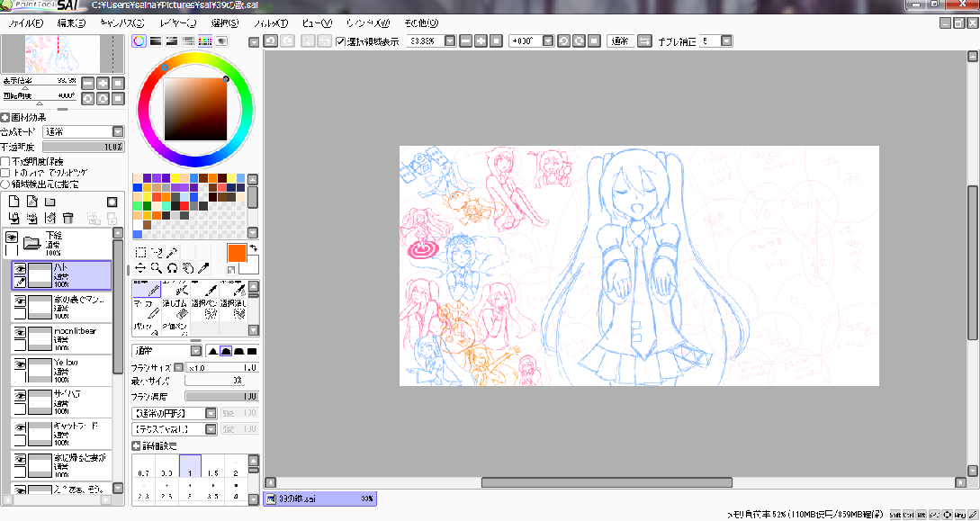Viewport: 980px width, 521px height.
Task: Delete the selected layer with trash icon
Action: point(68,218)
